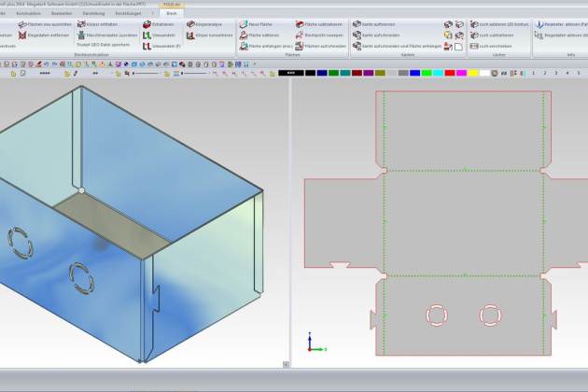Click Trumpf GEO Datei speichern

[103, 45]
